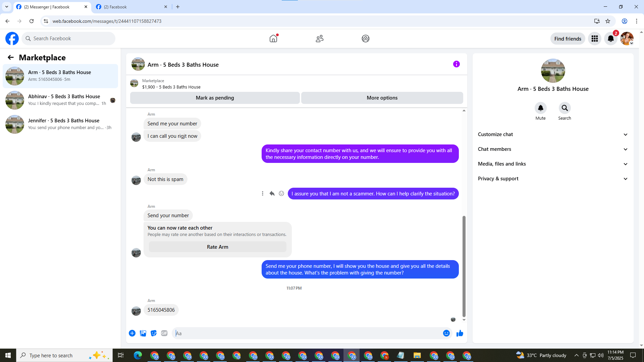Click the GIF picker icon
The height and width of the screenshot is (362, 644).
coord(164,333)
